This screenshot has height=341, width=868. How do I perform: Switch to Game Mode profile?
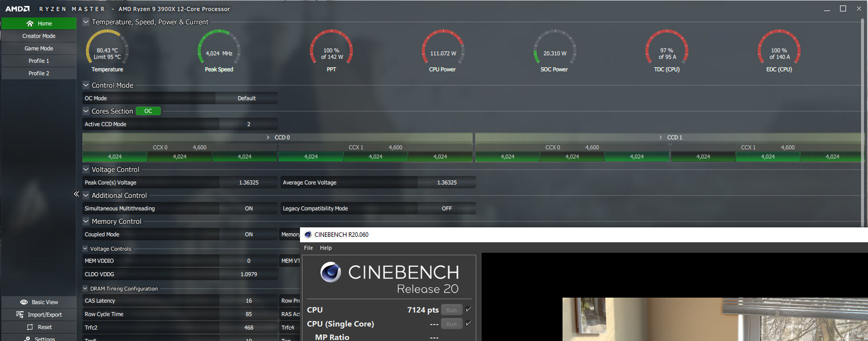pyautogui.click(x=39, y=48)
